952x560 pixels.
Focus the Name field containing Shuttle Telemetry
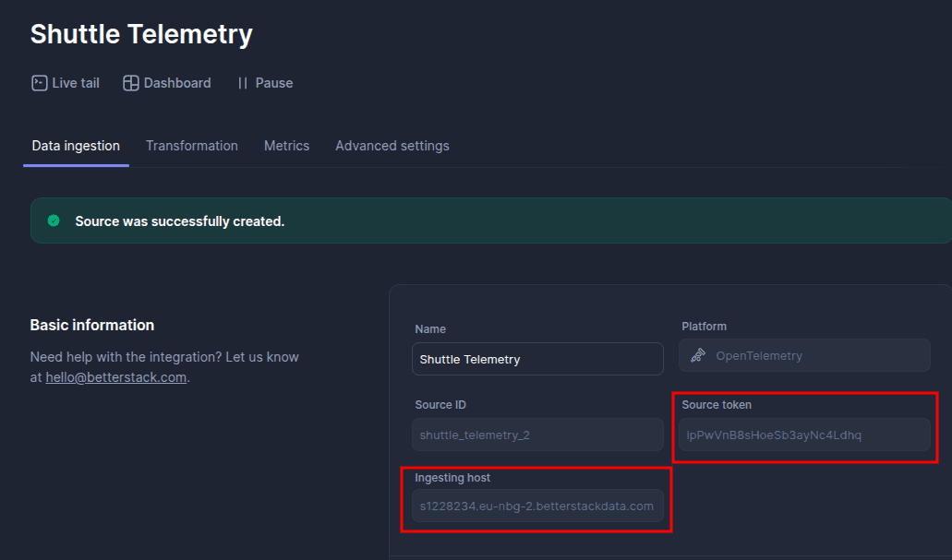click(x=537, y=359)
